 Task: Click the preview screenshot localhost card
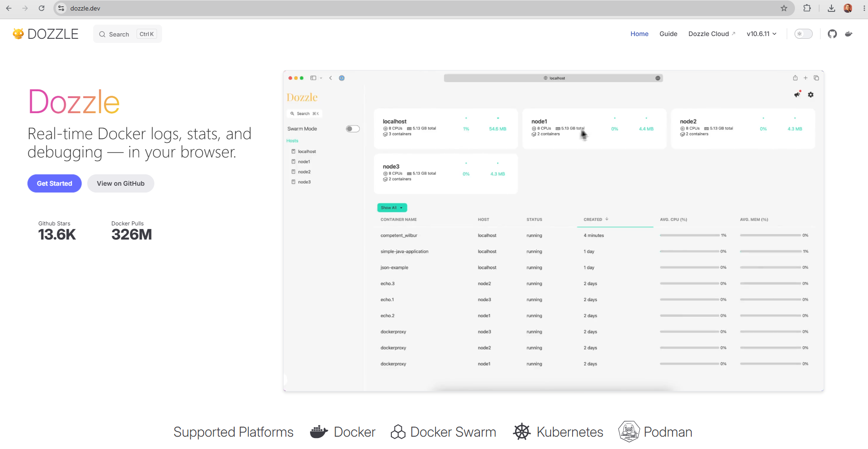446,129
